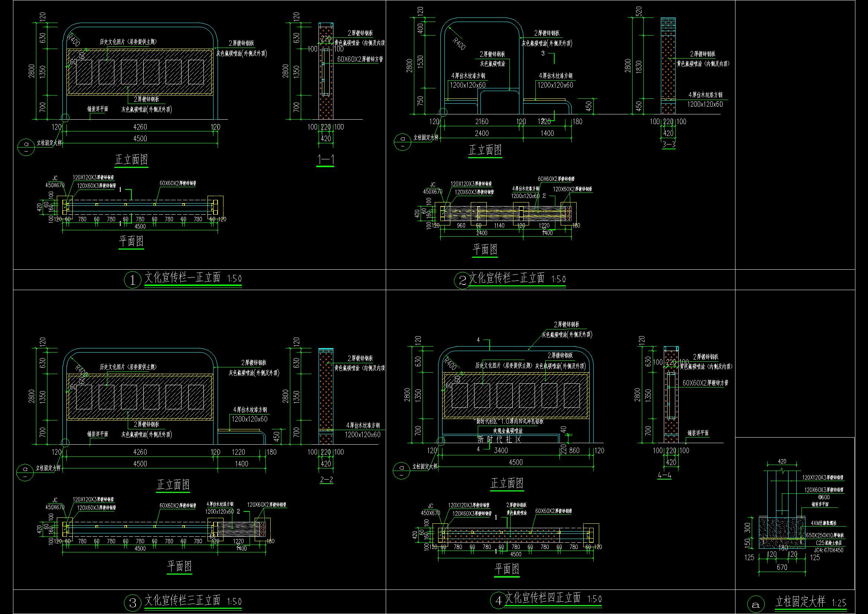Click the '150' depth dimension in the detail

[747, 543]
